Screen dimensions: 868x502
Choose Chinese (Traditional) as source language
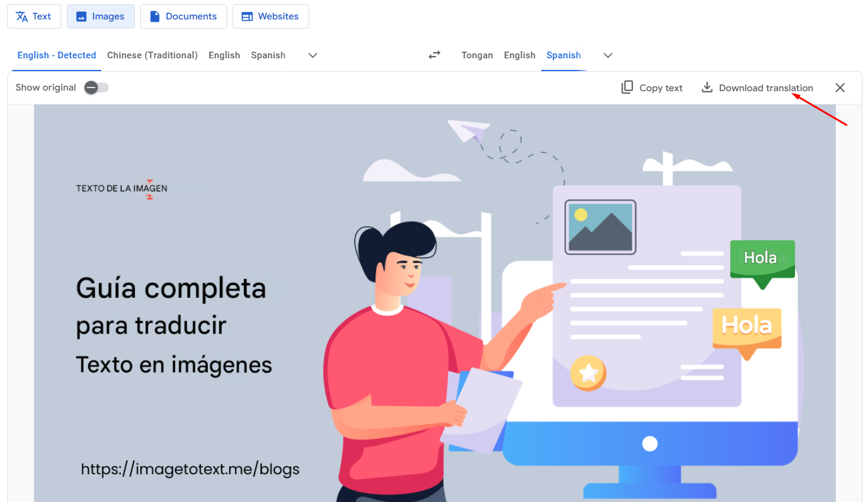point(152,55)
